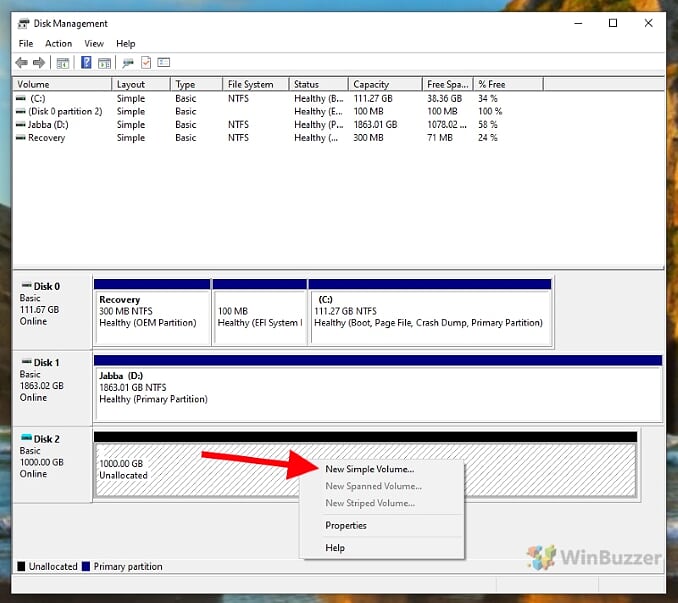Click the Disk 1 label header

coord(47,362)
